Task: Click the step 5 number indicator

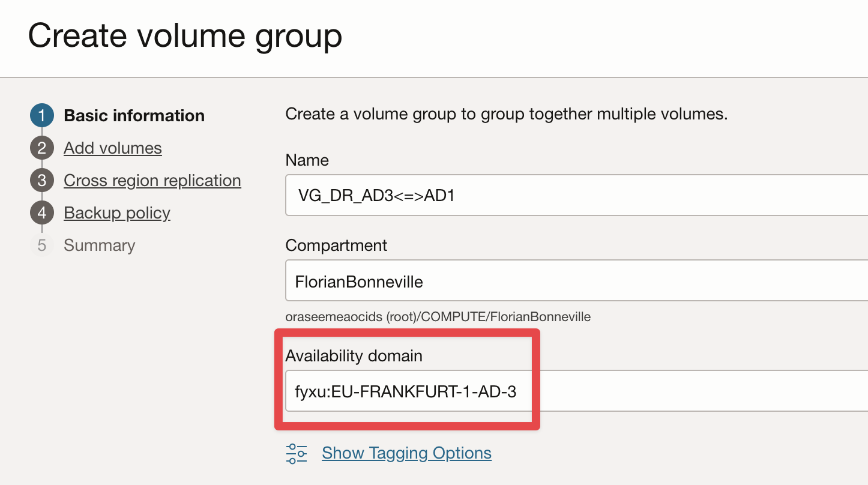Action: click(x=41, y=246)
